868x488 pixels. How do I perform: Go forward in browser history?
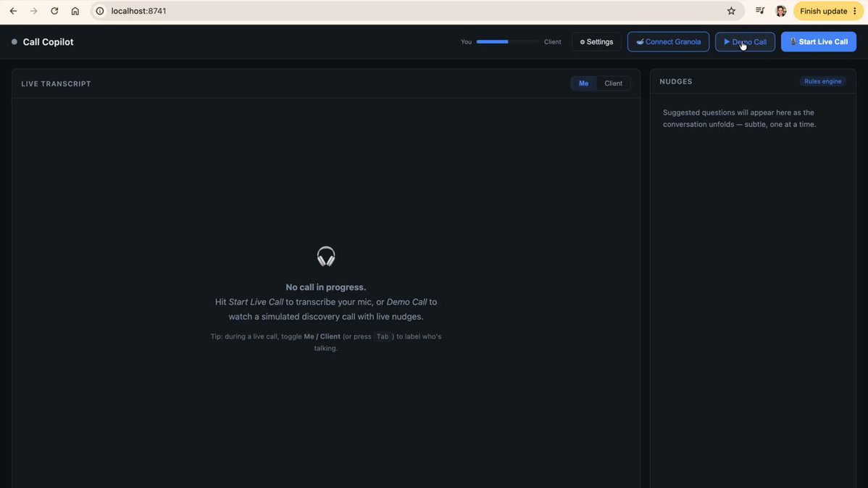tap(34, 11)
